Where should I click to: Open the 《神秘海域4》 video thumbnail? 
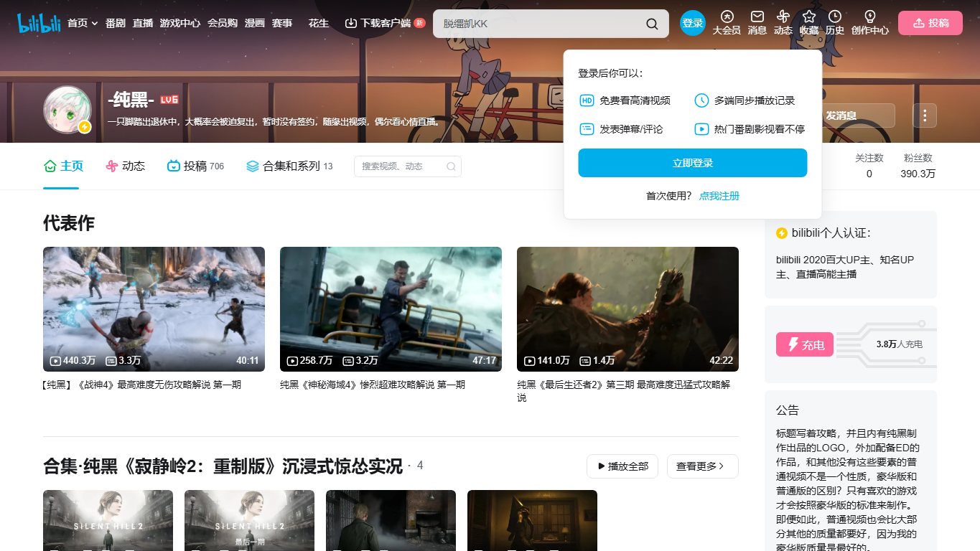tap(391, 309)
